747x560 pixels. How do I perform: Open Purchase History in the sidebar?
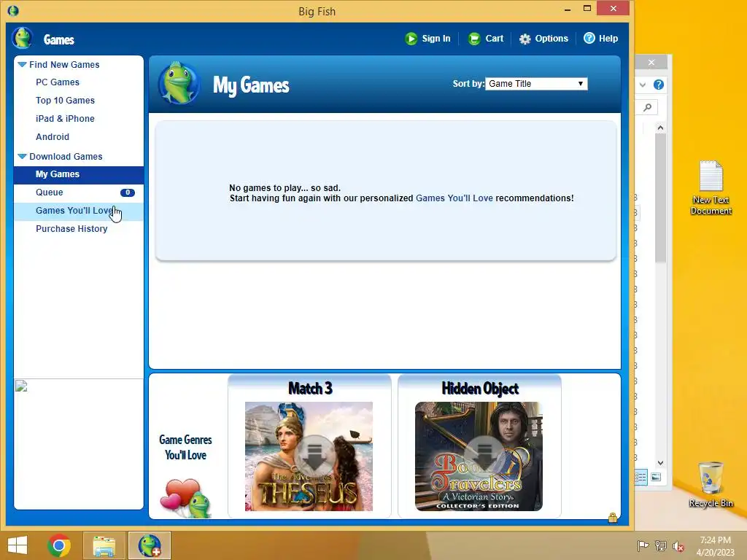(71, 228)
